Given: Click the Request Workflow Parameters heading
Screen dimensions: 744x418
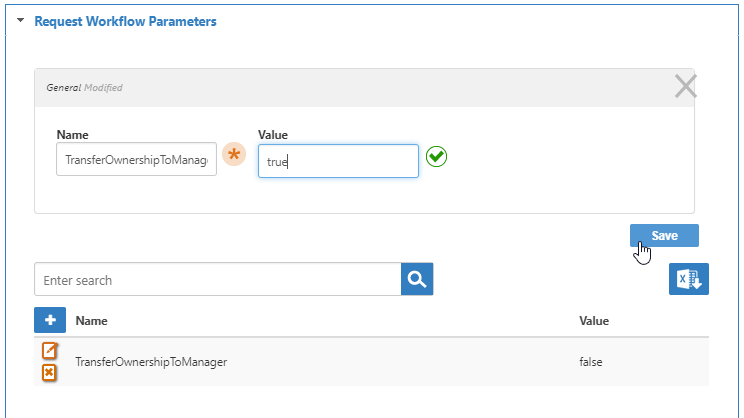Looking at the screenshot, I should pos(125,21).
